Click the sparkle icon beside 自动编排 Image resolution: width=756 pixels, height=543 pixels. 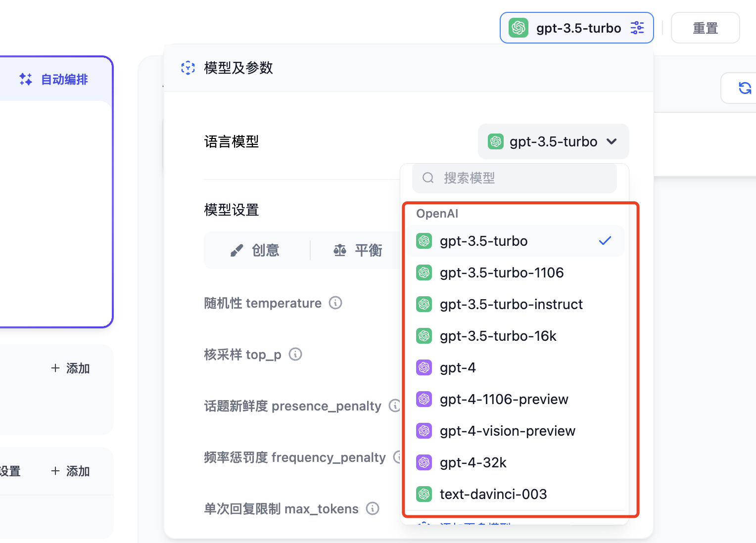pos(26,79)
